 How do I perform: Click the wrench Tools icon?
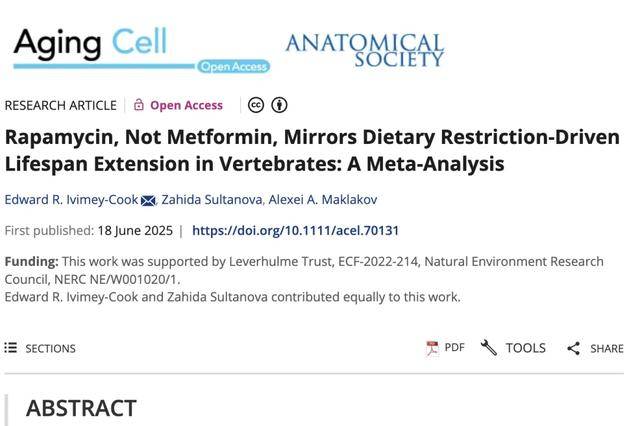coord(489,348)
